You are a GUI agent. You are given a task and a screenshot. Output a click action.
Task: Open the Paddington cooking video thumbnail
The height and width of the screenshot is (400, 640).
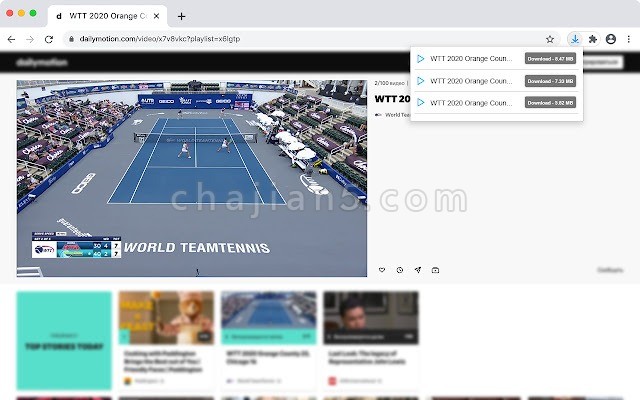click(166, 318)
